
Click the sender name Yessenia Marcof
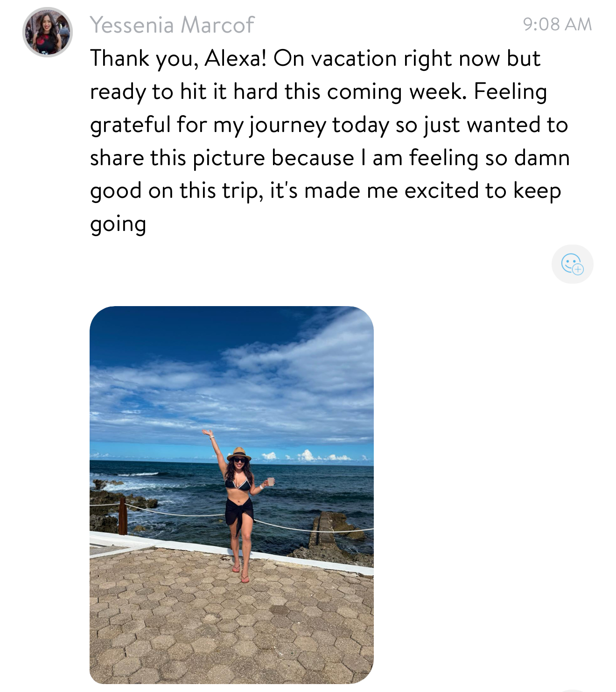point(172,25)
